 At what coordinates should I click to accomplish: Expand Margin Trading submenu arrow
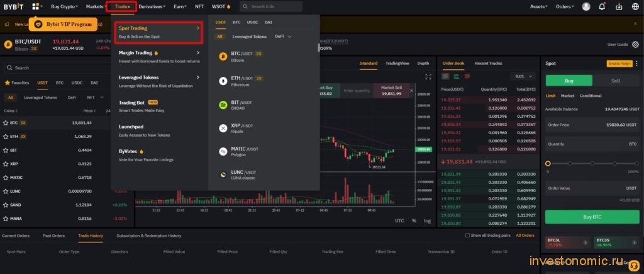coord(198,53)
